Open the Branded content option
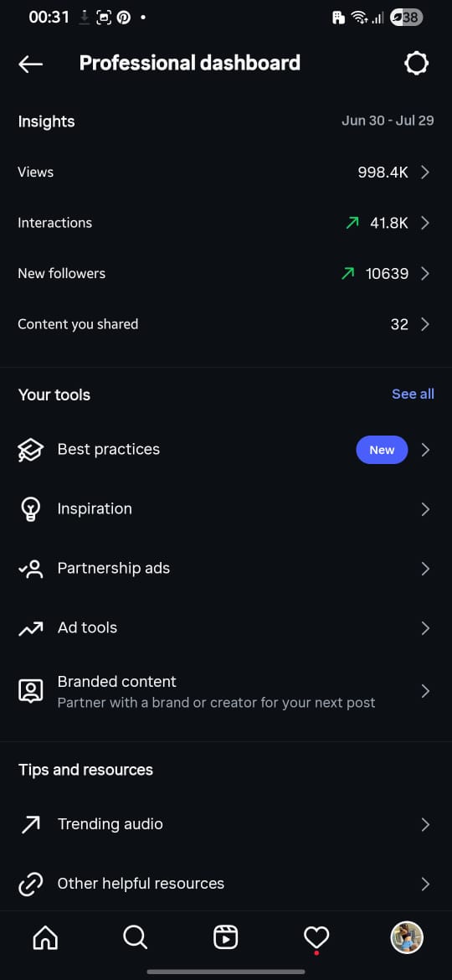Image resolution: width=452 pixels, height=980 pixels. (225, 691)
